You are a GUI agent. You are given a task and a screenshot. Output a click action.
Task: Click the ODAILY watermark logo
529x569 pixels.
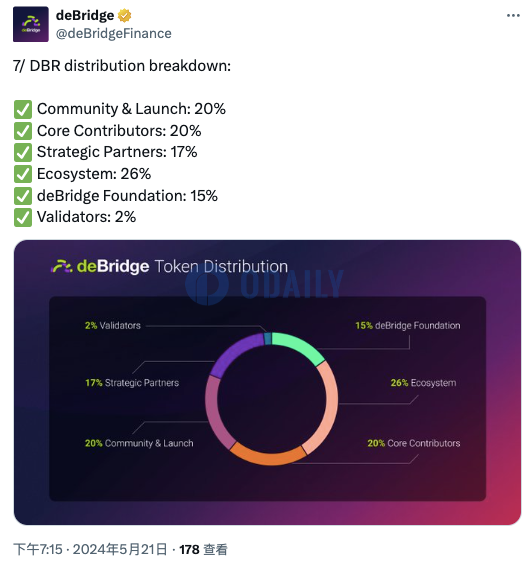click(264, 284)
